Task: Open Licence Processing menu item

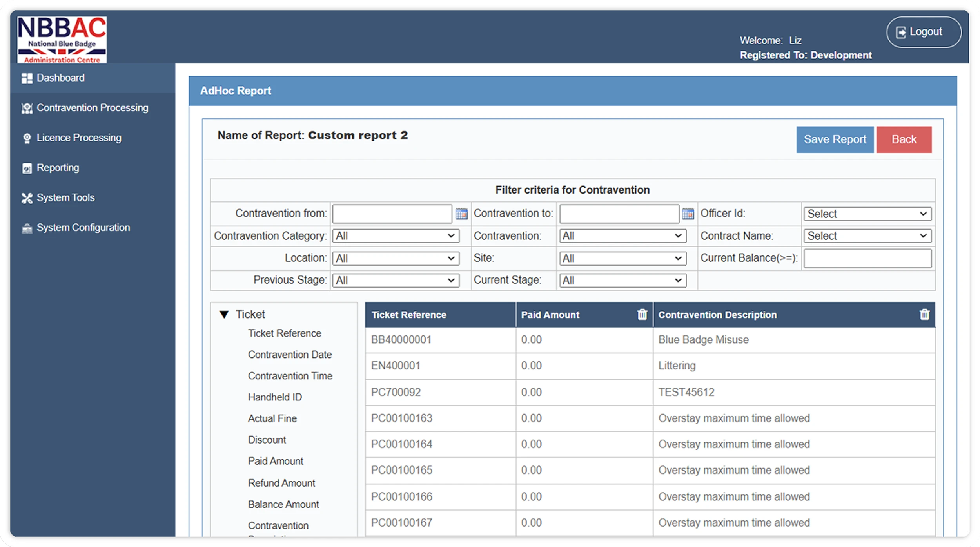Action: [x=79, y=138]
